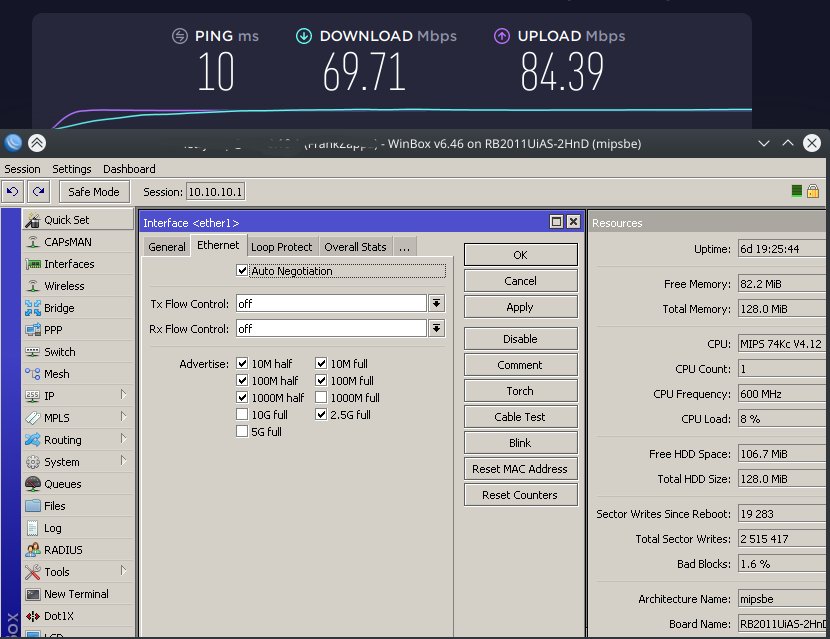830x639 pixels.
Task: Open CAPsMAN sidebar entry
Action: [78, 242]
